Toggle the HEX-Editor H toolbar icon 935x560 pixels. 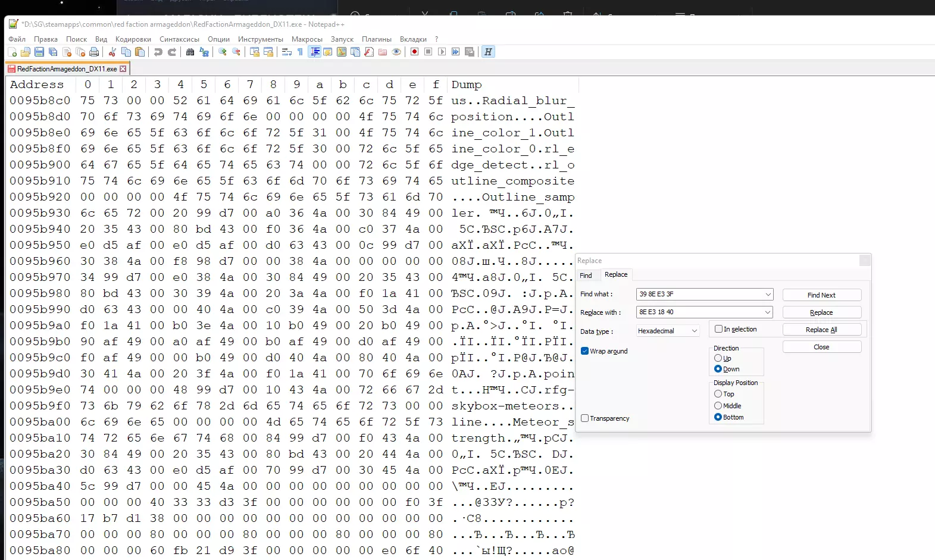(488, 52)
